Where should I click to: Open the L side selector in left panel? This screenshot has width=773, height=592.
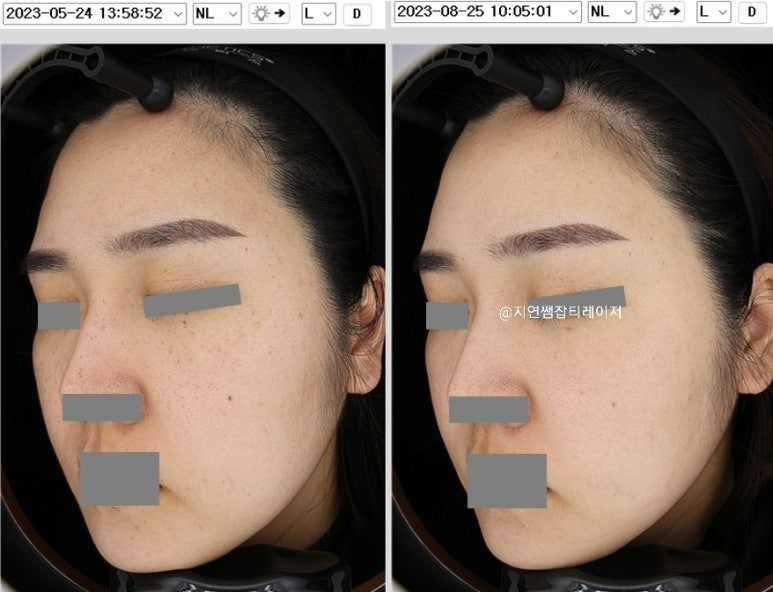tap(319, 13)
